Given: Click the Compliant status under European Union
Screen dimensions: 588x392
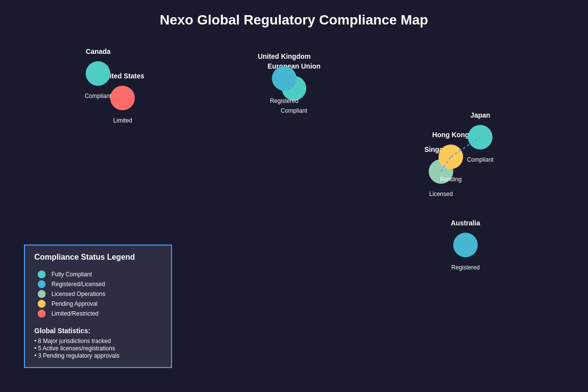Looking at the screenshot, I should point(294,111).
